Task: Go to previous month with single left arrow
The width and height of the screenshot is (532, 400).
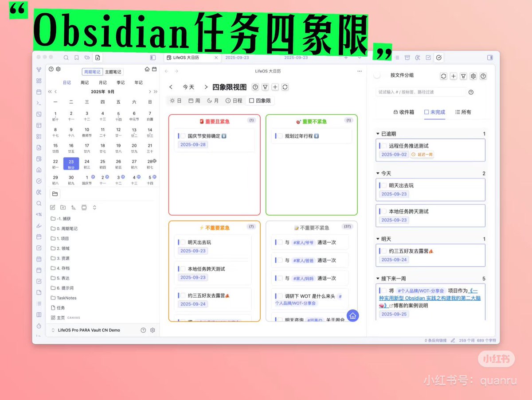Action: (x=56, y=92)
